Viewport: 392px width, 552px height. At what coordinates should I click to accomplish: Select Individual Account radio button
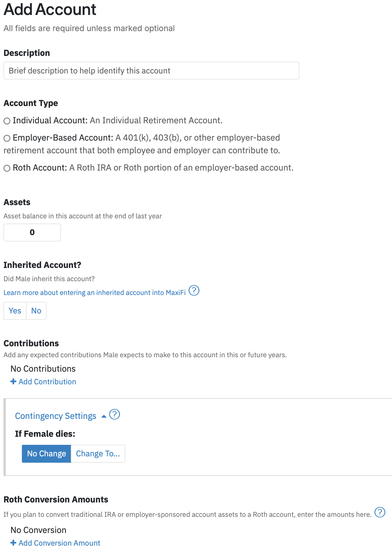point(7,121)
